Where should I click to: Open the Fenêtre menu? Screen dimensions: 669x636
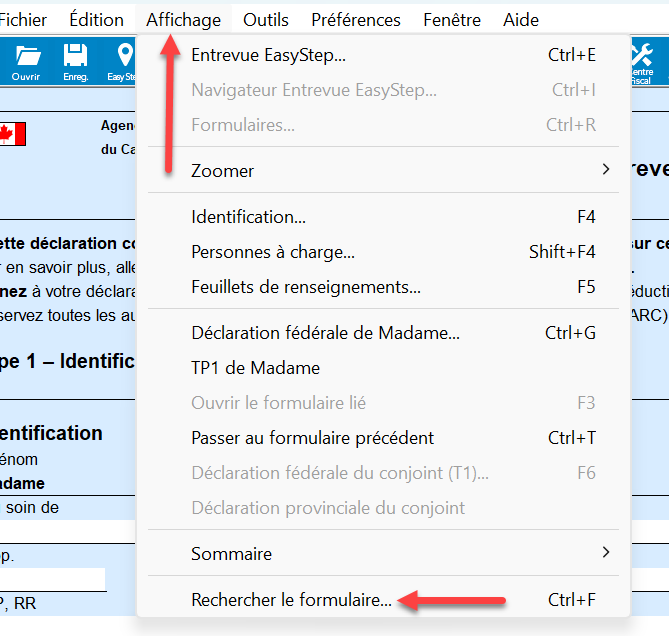[452, 19]
